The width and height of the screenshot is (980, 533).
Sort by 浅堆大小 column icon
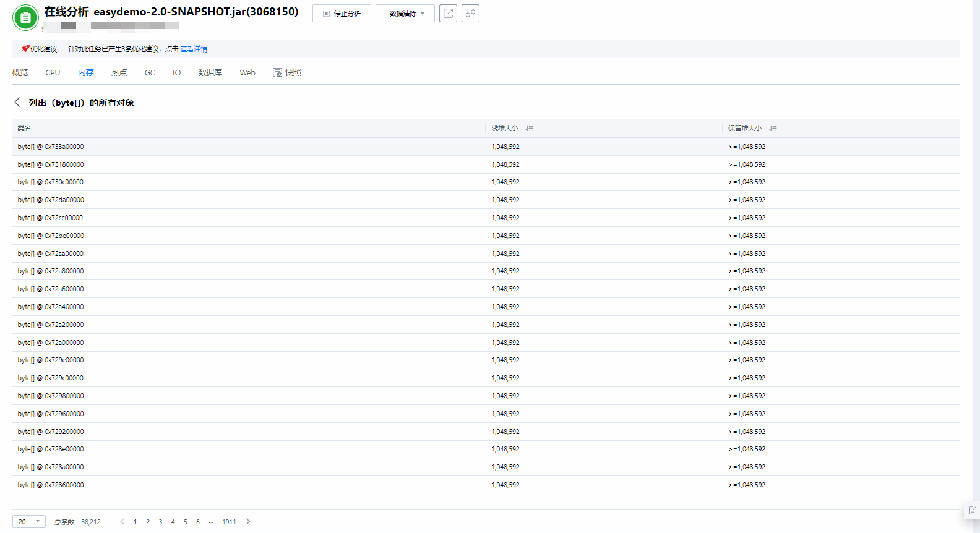(x=530, y=128)
